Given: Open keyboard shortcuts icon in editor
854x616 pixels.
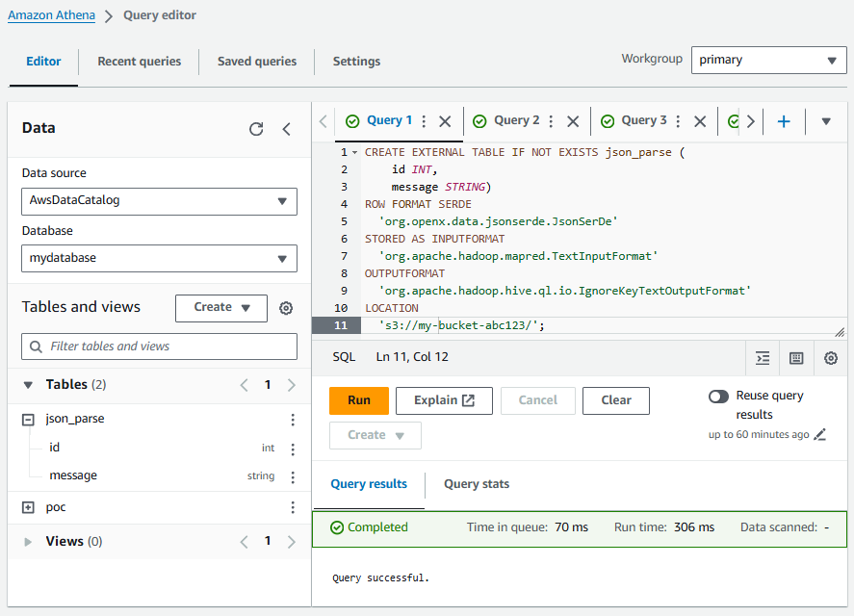Looking at the screenshot, I should point(796,358).
